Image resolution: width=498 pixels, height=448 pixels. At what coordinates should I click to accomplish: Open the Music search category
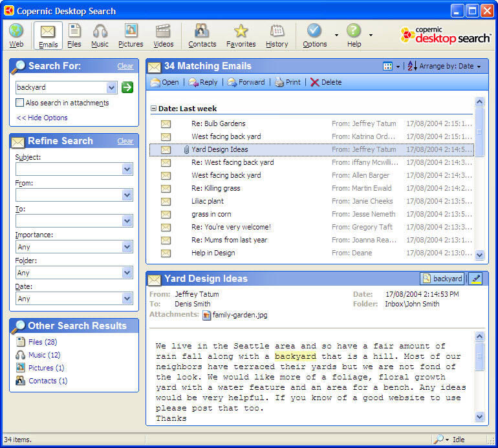click(x=100, y=36)
